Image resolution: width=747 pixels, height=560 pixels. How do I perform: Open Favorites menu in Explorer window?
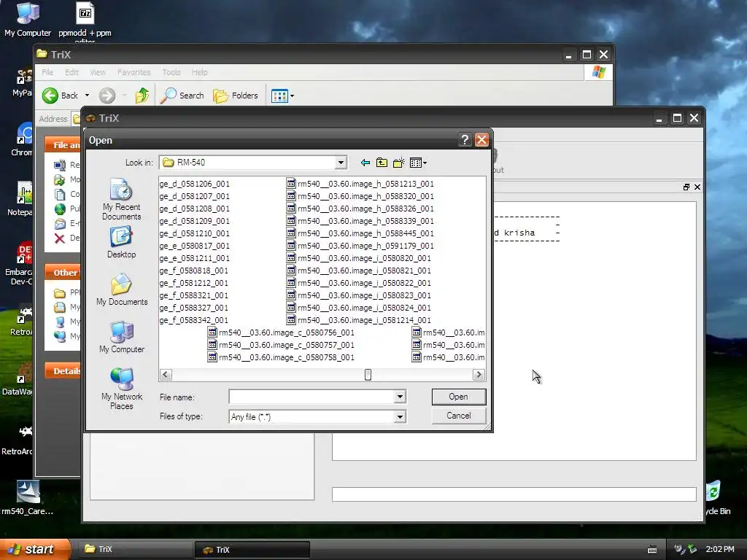pyautogui.click(x=134, y=72)
